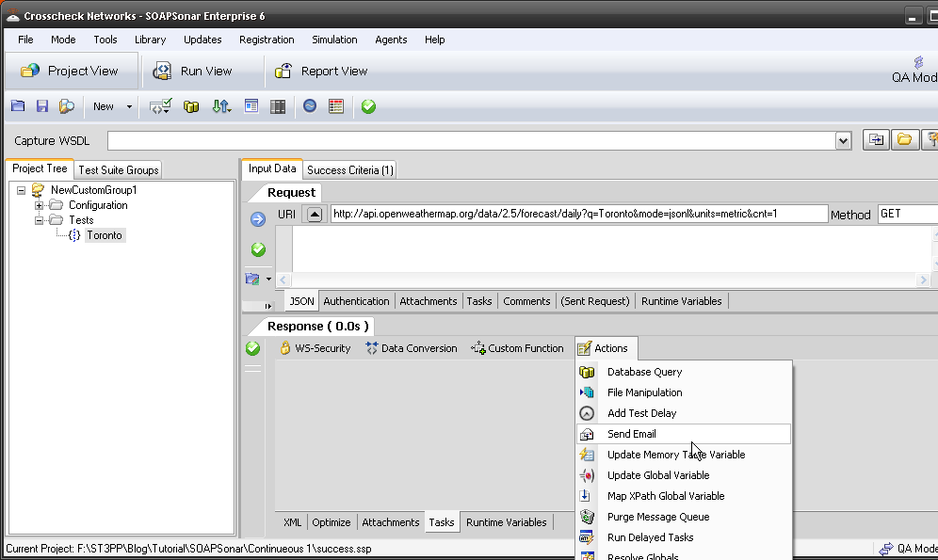Screen dimensions: 938x560
Task: Open the Mode menu
Action: tap(63, 40)
